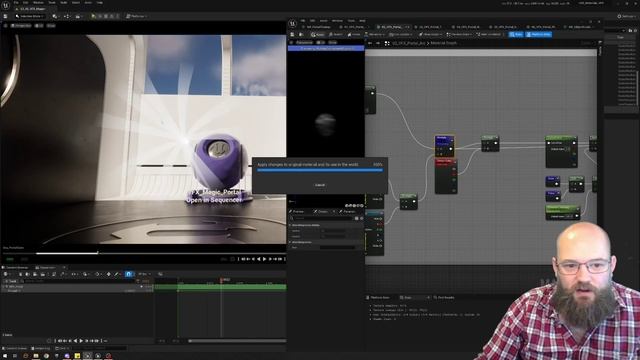Open Perspective dropdown in the level viewport

[21, 26]
